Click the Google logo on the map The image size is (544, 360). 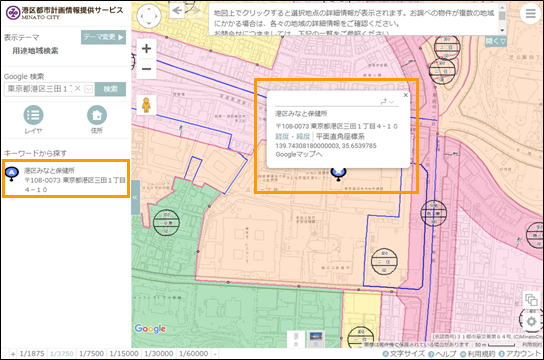150,328
